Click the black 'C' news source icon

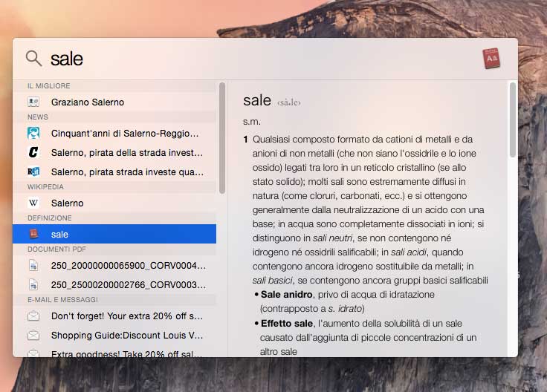click(33, 152)
